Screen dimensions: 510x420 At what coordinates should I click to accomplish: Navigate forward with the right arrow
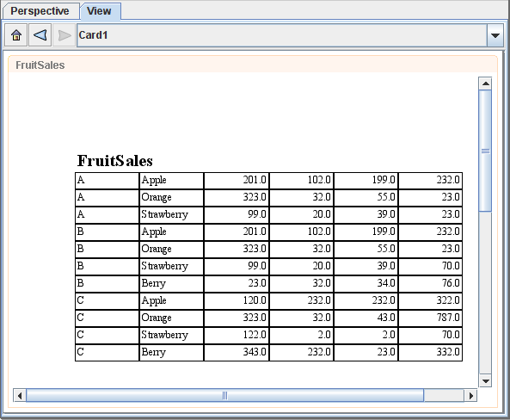[65, 34]
